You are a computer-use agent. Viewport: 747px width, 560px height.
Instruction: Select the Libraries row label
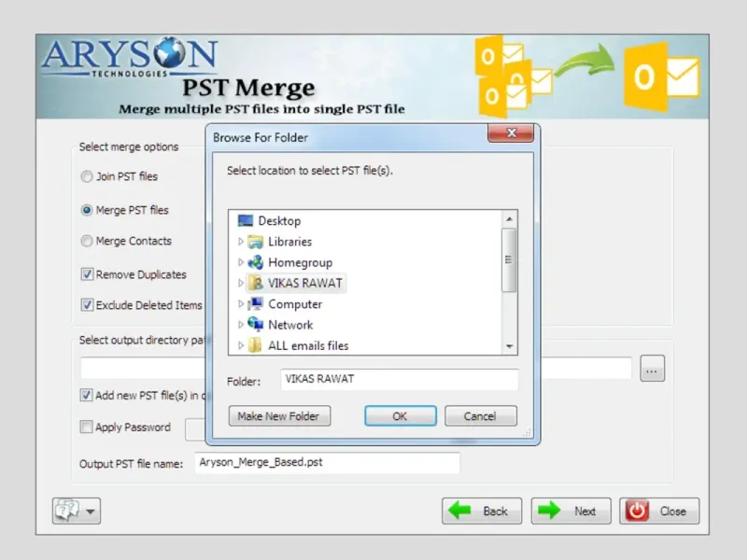289,242
